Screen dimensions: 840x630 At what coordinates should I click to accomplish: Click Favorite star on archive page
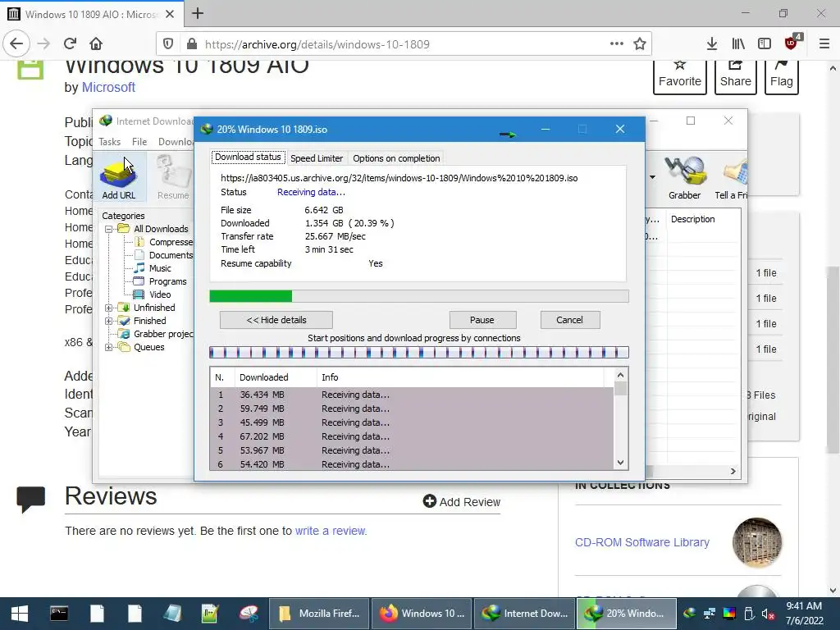680,75
